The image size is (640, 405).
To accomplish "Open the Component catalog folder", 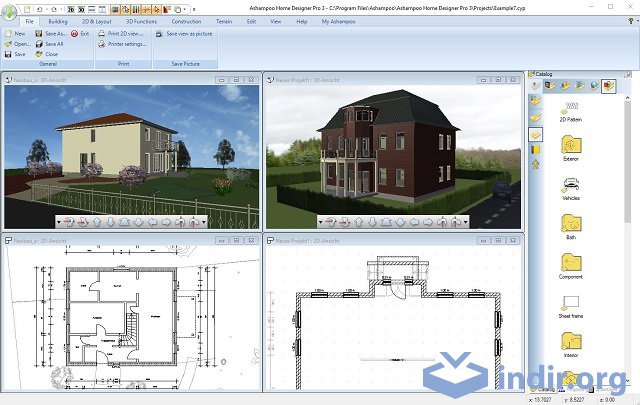I will [x=571, y=266].
